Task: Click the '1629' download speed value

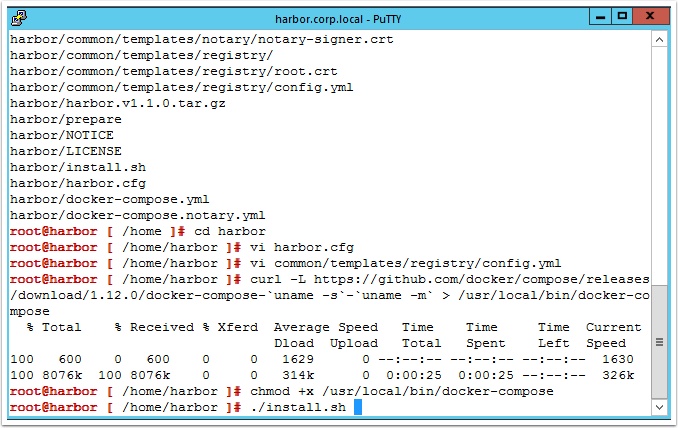Action: coord(298,359)
